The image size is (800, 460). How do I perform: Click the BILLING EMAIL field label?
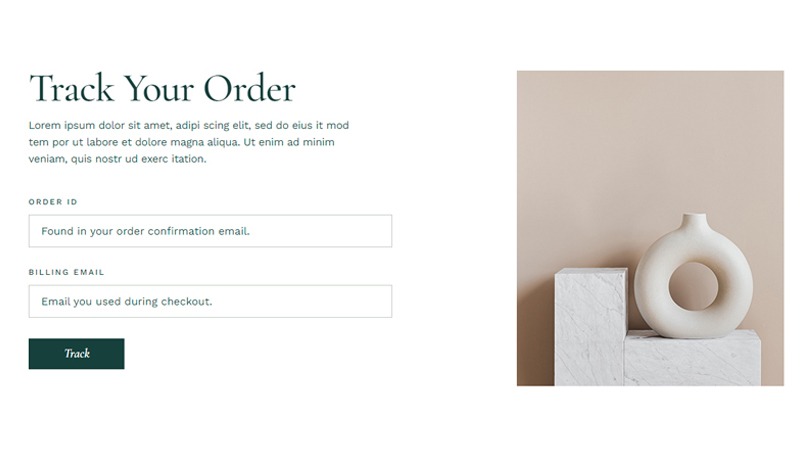pyautogui.click(x=66, y=272)
